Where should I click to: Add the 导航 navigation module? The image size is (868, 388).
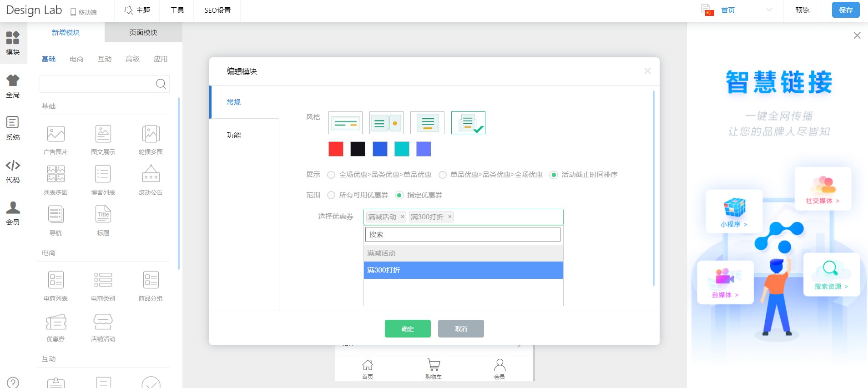click(56, 221)
